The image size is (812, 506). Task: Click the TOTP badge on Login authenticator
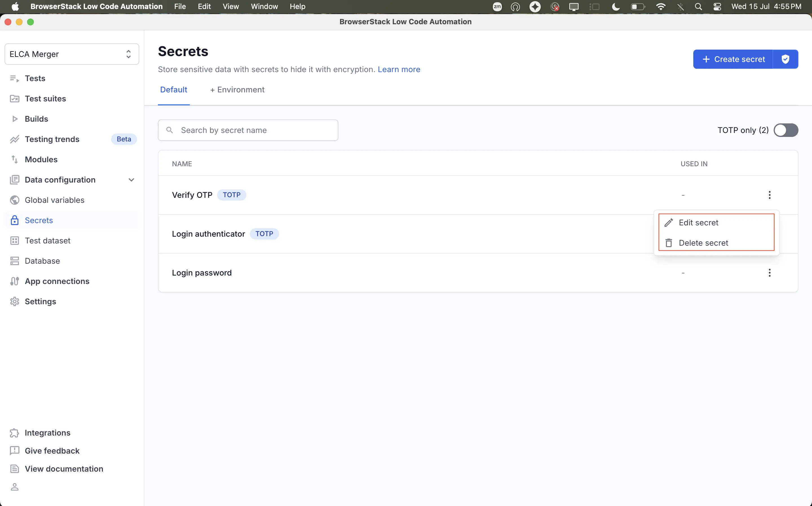(264, 234)
